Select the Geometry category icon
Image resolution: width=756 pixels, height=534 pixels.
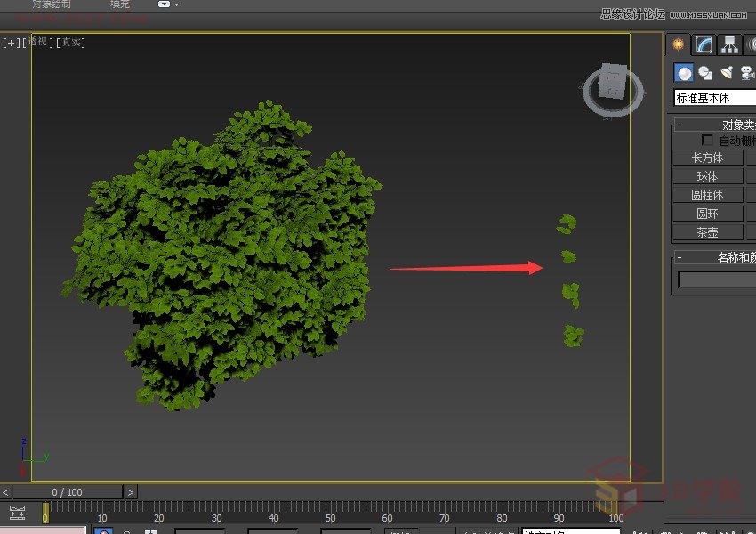click(683, 73)
